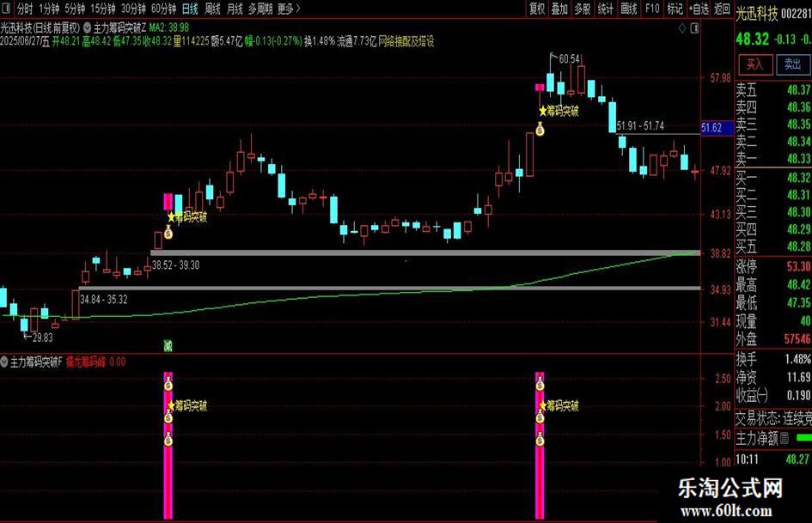Open the 复权 adjustment menu
The height and width of the screenshot is (523, 812).
[536, 9]
